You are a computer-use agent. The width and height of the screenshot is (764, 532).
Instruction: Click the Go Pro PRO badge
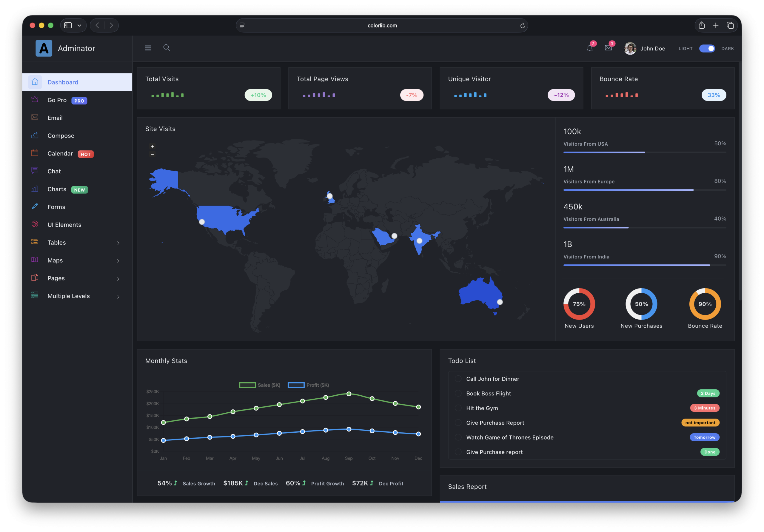79,100
